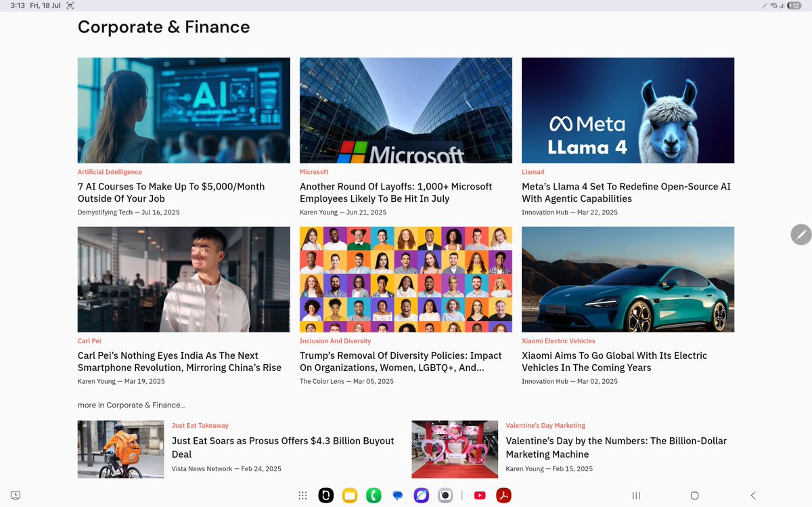Click the Carl Pei portrait thumbnail
The width and height of the screenshot is (812, 507).
[x=184, y=280]
